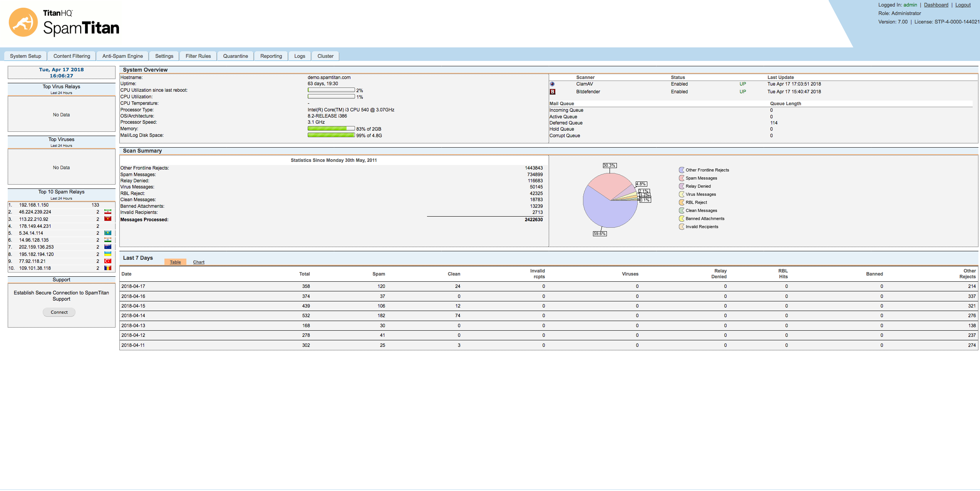Click the Bitdefender scanner status icon
The image size is (980, 491).
coord(552,91)
